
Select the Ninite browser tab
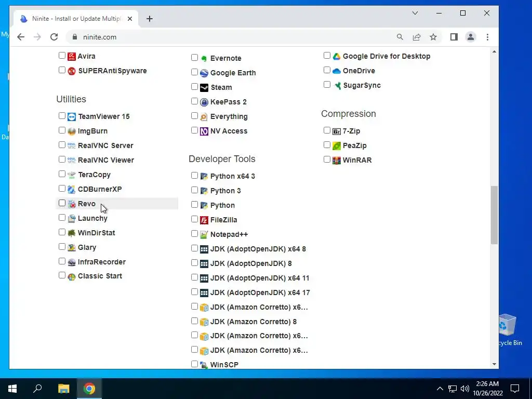[x=76, y=19]
